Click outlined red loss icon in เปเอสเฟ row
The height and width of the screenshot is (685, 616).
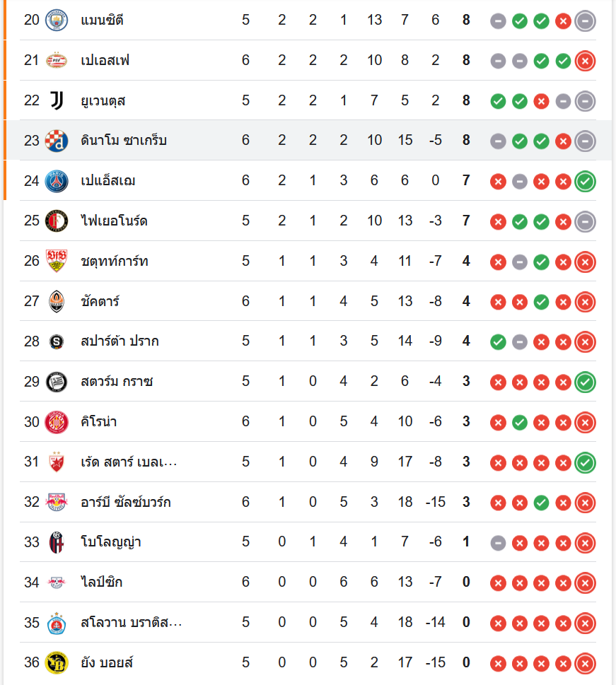coord(585,60)
